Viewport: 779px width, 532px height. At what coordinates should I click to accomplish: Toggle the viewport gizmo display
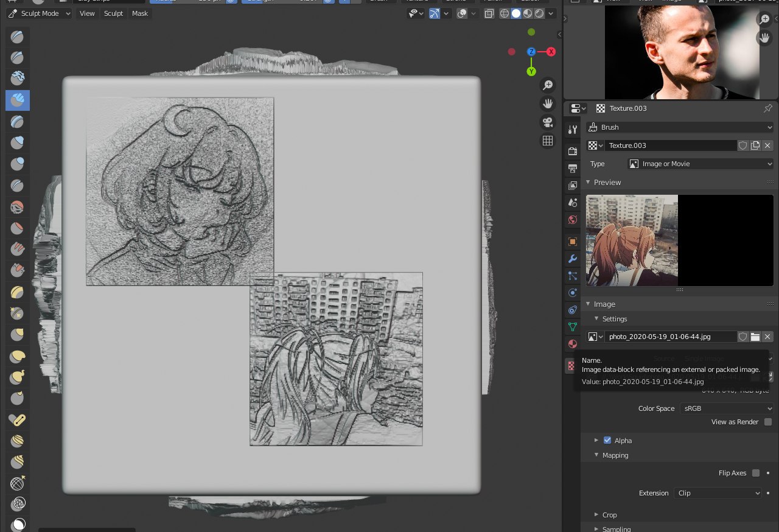(435, 13)
